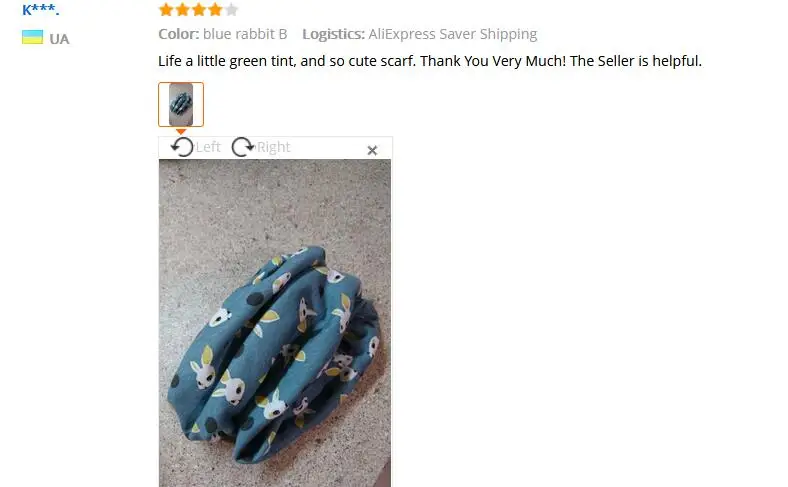This screenshot has width=788, height=487.
Task: Click the second orange rating star
Action: [x=182, y=9]
